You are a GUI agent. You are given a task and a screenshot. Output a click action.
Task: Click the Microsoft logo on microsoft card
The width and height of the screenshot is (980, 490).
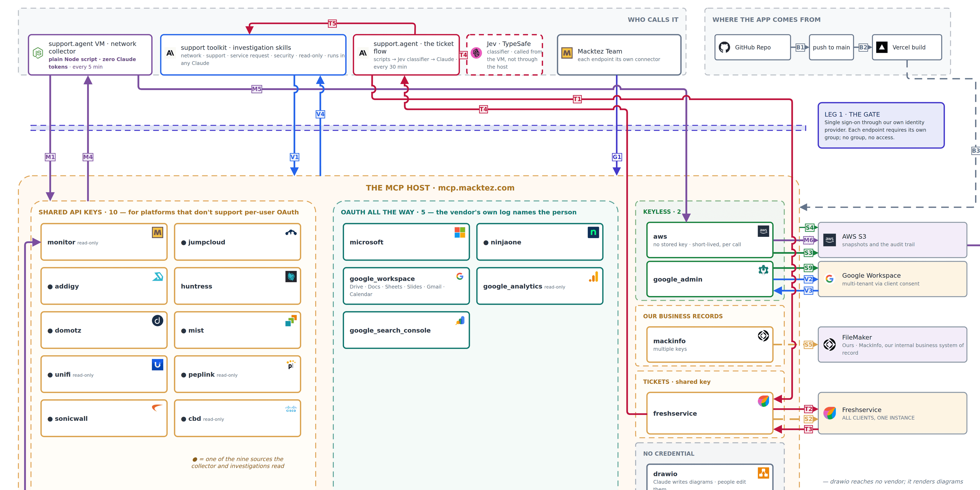coord(460,232)
